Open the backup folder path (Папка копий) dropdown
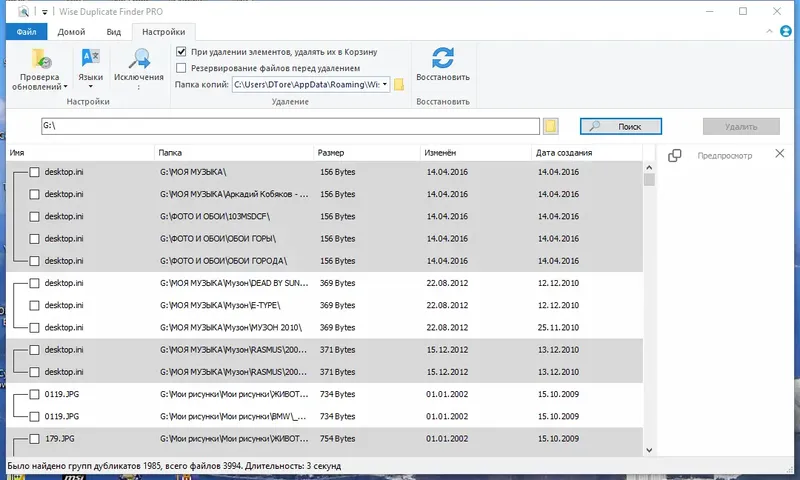Image resolution: width=800 pixels, height=480 pixels. pyautogui.click(x=385, y=84)
